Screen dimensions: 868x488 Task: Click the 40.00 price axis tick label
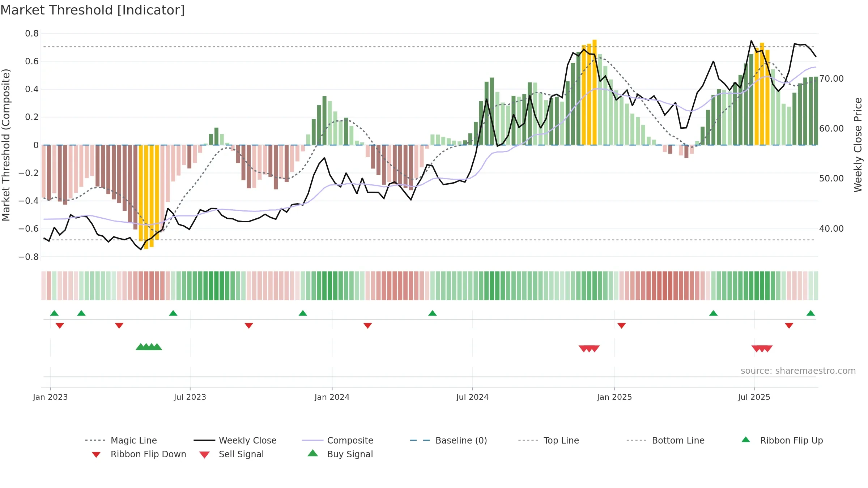[831, 228]
